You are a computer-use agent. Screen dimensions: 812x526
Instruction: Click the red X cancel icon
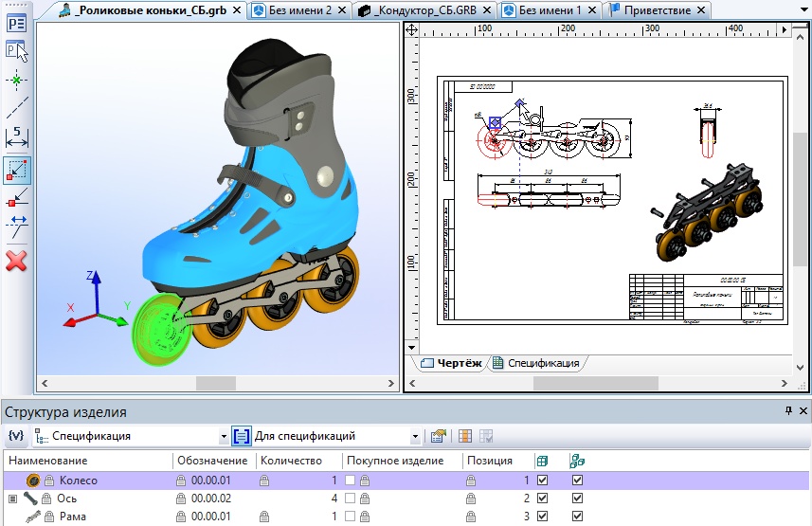tap(17, 261)
